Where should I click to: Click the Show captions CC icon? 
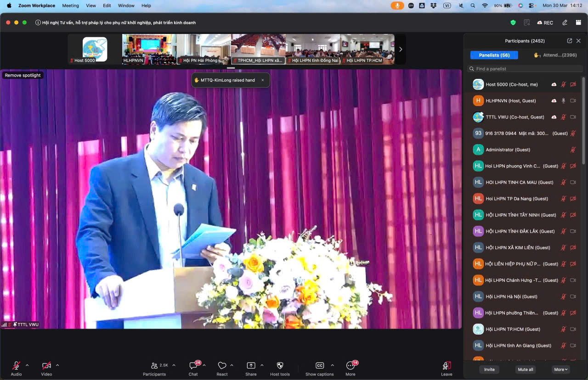(x=320, y=366)
